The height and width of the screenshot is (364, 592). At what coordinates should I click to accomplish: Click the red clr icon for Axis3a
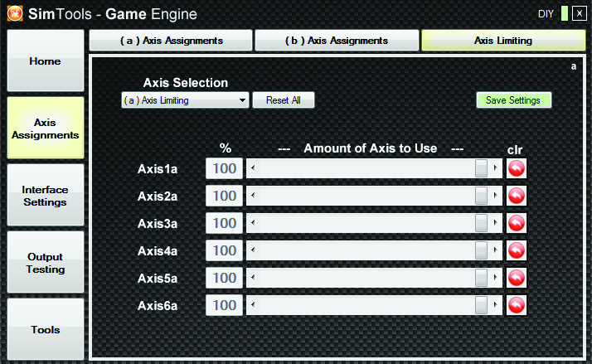[x=516, y=223]
